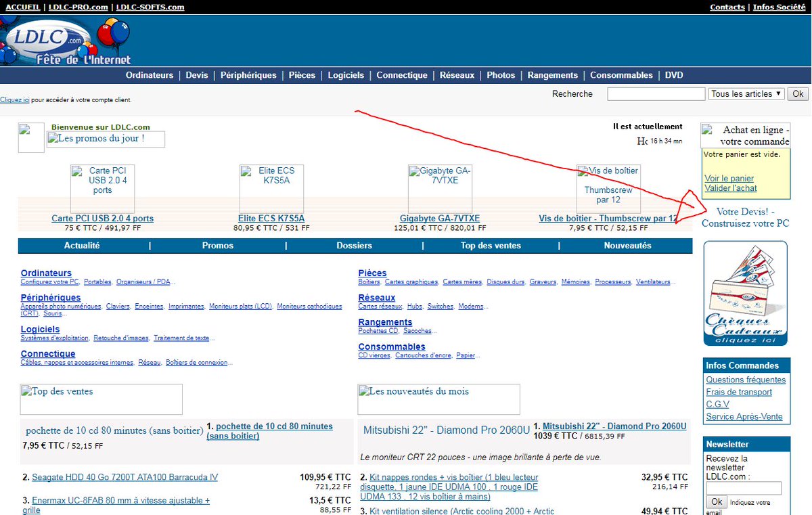
Task: Click the Vis de boîtier product image
Action: [x=608, y=189]
